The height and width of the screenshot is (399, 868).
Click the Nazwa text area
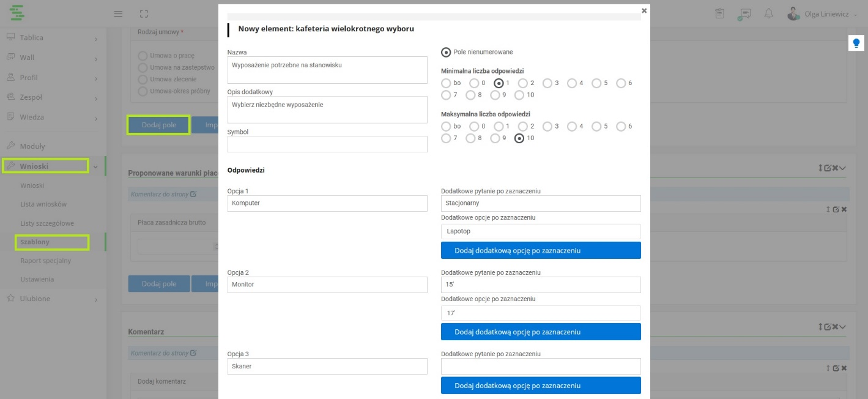pos(327,70)
